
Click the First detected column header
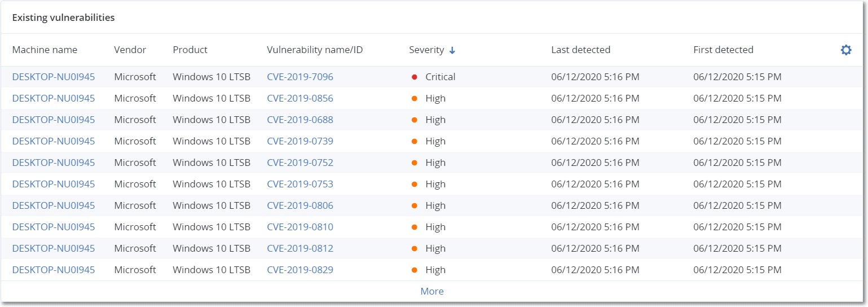click(723, 50)
